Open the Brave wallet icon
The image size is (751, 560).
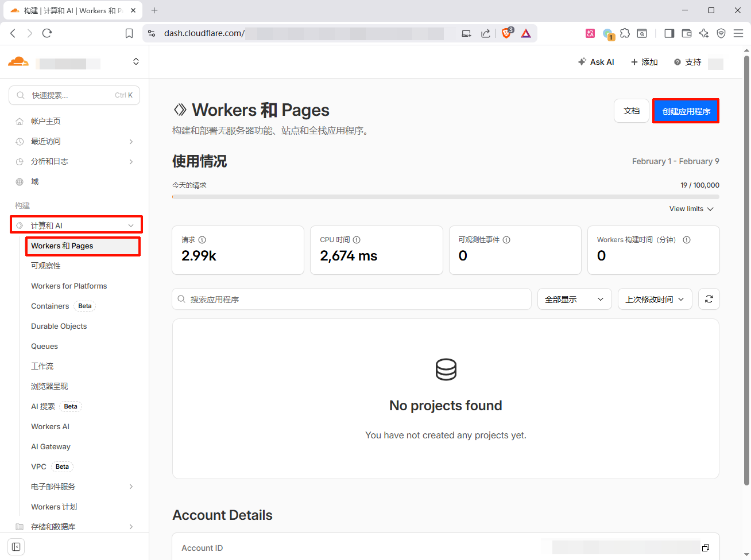(x=687, y=33)
